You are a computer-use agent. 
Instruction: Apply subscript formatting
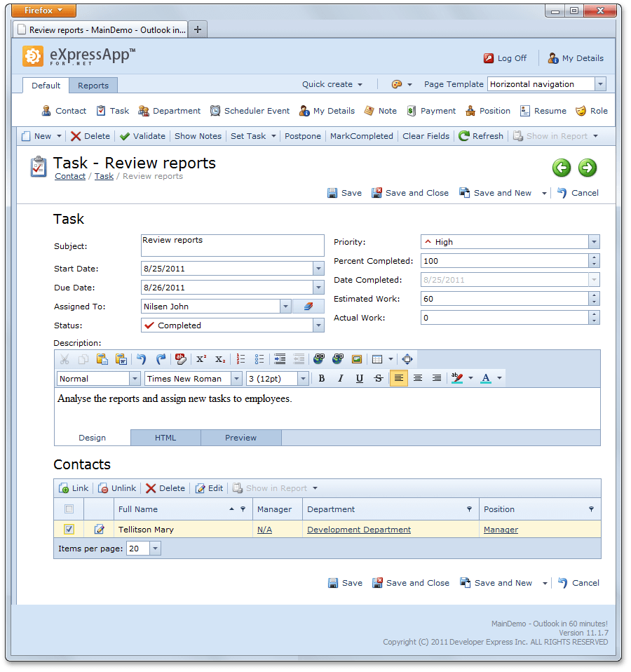[220, 359]
